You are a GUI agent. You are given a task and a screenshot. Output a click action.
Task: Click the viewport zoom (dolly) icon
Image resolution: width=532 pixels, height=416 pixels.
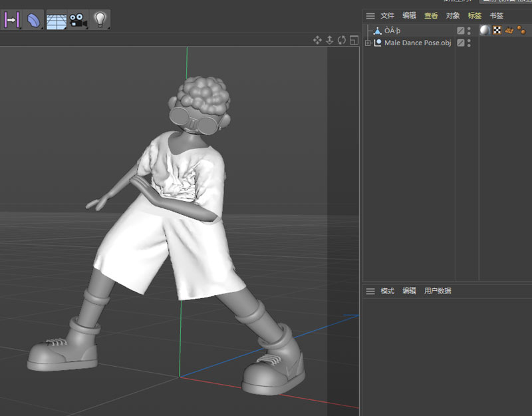pyautogui.click(x=330, y=40)
